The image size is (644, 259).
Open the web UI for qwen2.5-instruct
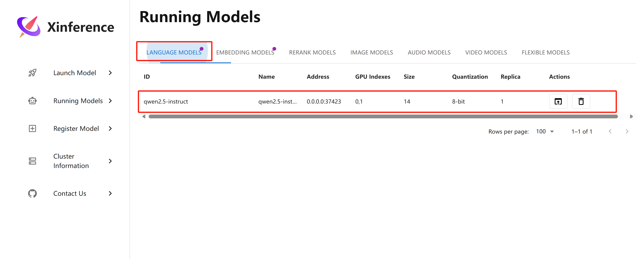(558, 101)
